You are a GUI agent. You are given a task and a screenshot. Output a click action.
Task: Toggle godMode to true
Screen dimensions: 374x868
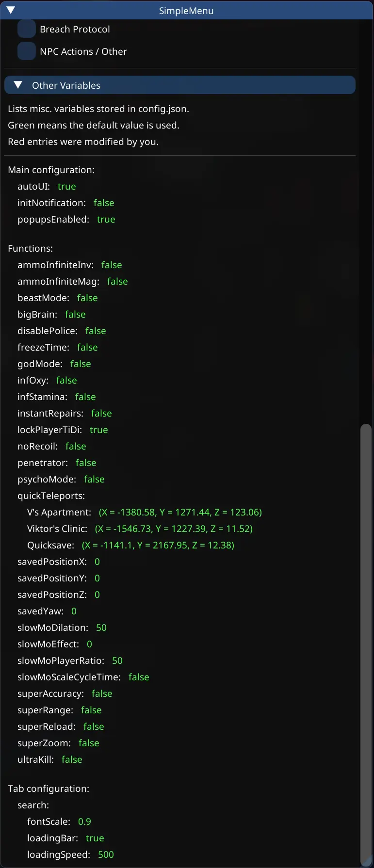[x=80, y=364]
